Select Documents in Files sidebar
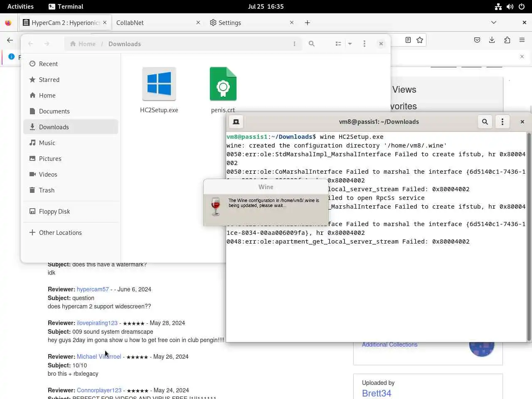532x399 pixels. point(71,111)
